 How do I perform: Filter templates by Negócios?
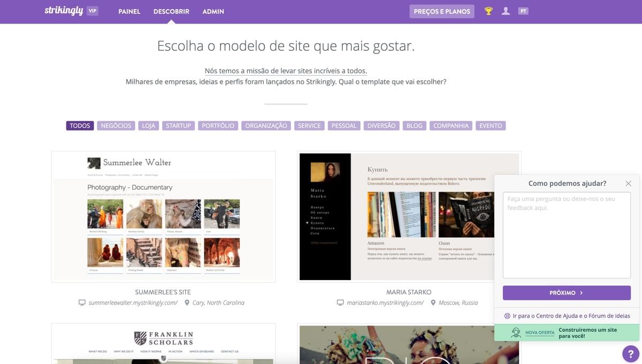coord(116,126)
